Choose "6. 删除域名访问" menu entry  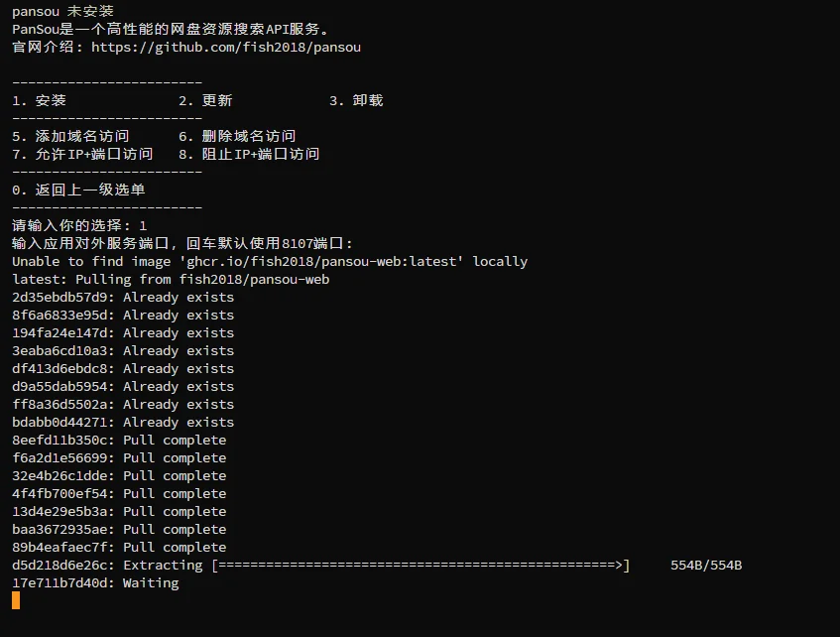coord(237,136)
